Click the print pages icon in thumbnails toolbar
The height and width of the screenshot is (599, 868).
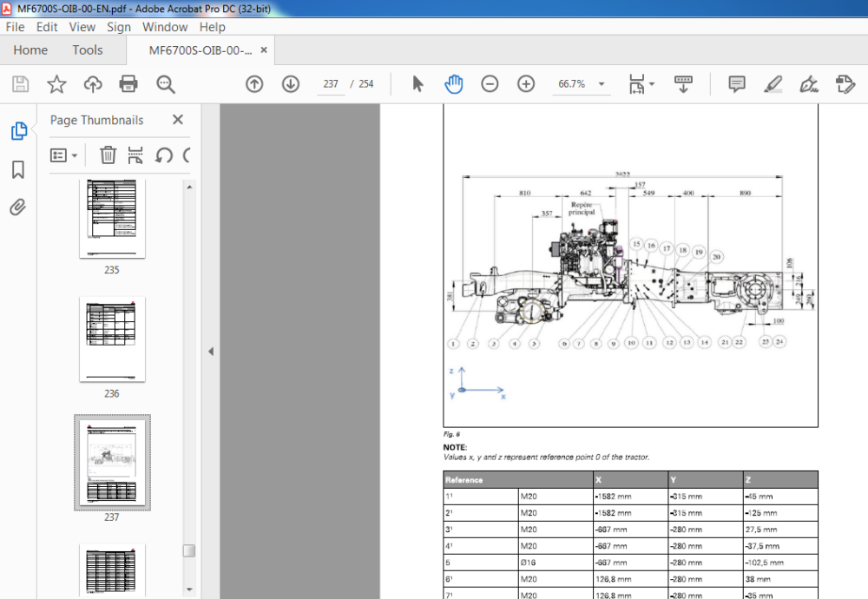[135, 155]
